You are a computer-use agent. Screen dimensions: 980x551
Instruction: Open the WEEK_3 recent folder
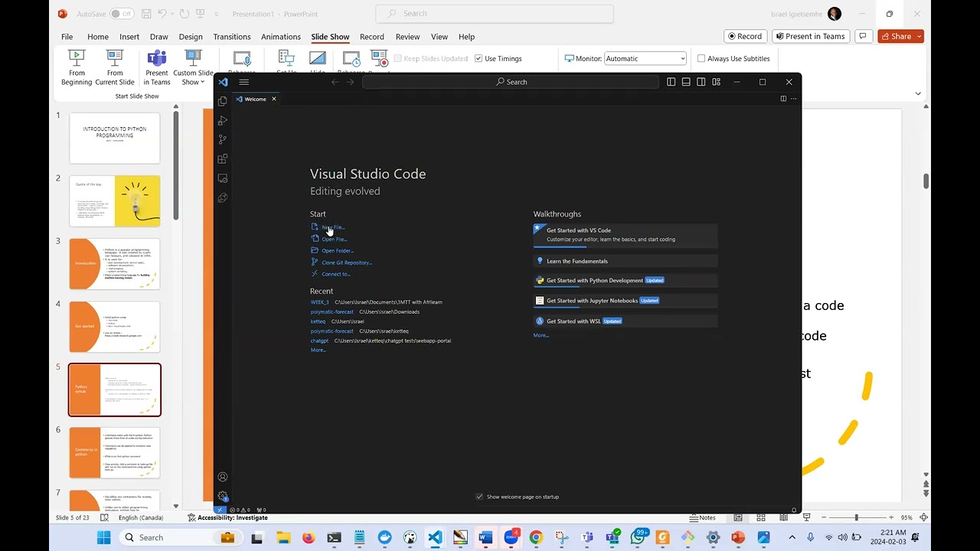319,302
